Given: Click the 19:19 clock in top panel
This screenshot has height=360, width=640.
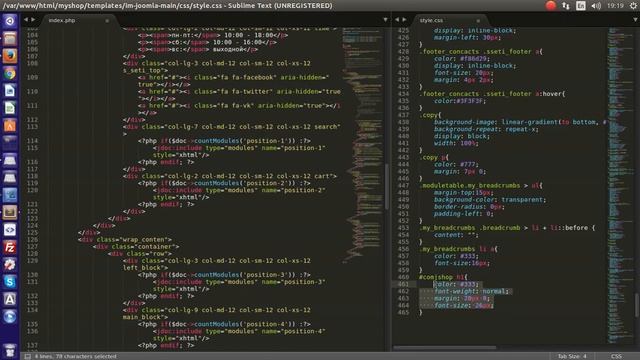Looking at the screenshot, I should (615, 6).
